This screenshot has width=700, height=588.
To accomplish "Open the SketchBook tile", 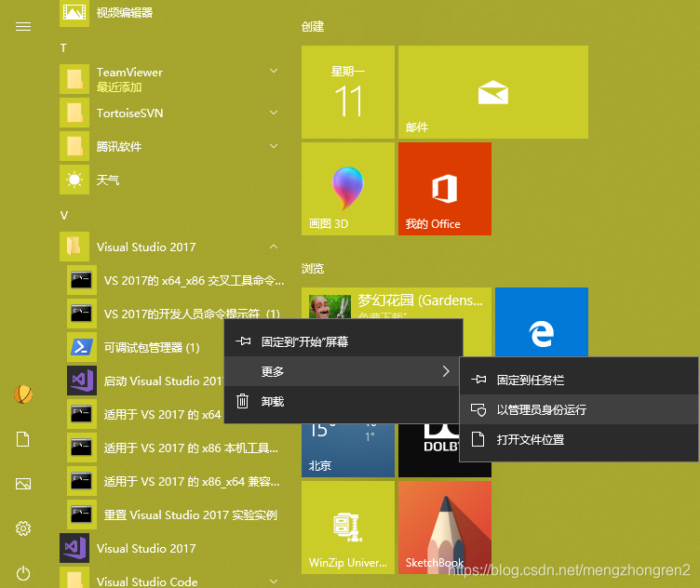I will coord(445,527).
